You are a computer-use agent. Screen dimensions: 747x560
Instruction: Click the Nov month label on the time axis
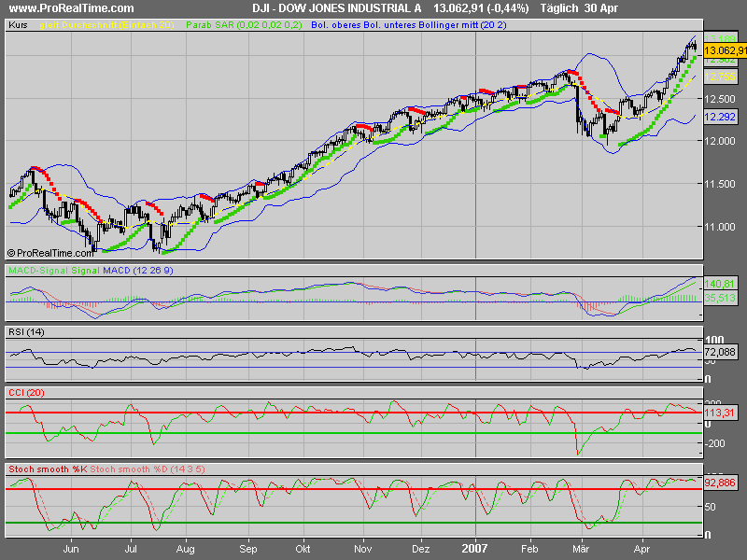(363, 549)
